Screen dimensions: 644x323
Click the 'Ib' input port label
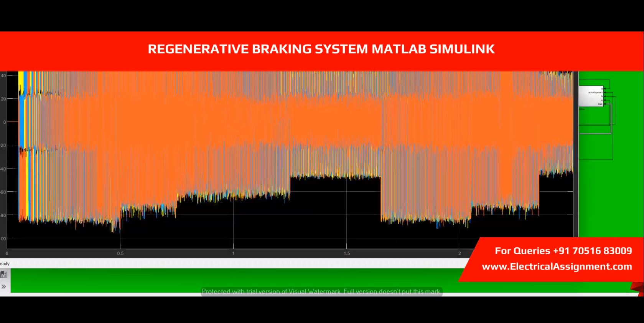pyautogui.click(x=602, y=96)
